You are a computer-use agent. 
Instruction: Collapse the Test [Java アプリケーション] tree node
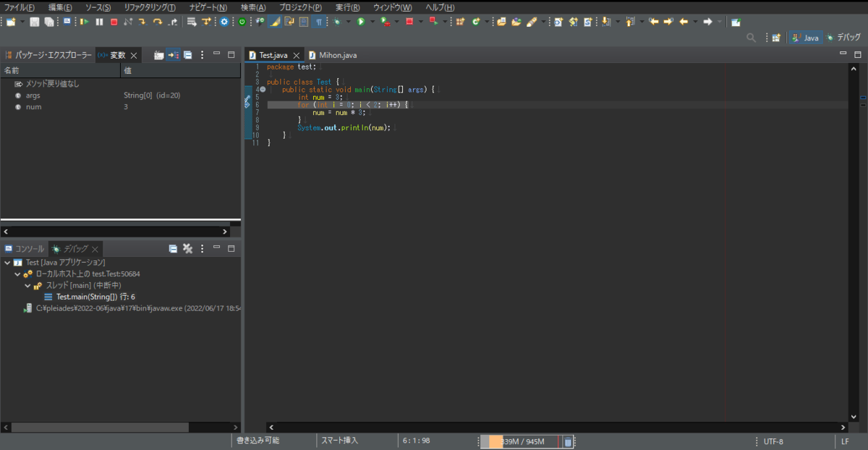click(7, 263)
